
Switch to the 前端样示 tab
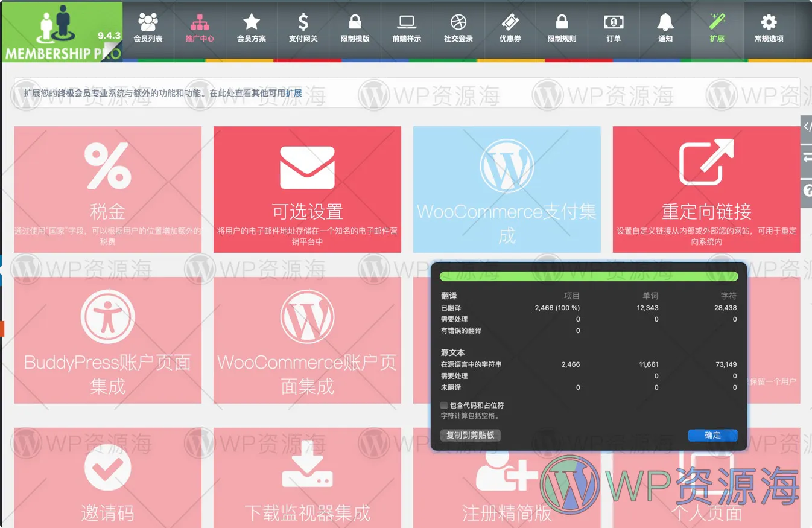pyautogui.click(x=406, y=28)
